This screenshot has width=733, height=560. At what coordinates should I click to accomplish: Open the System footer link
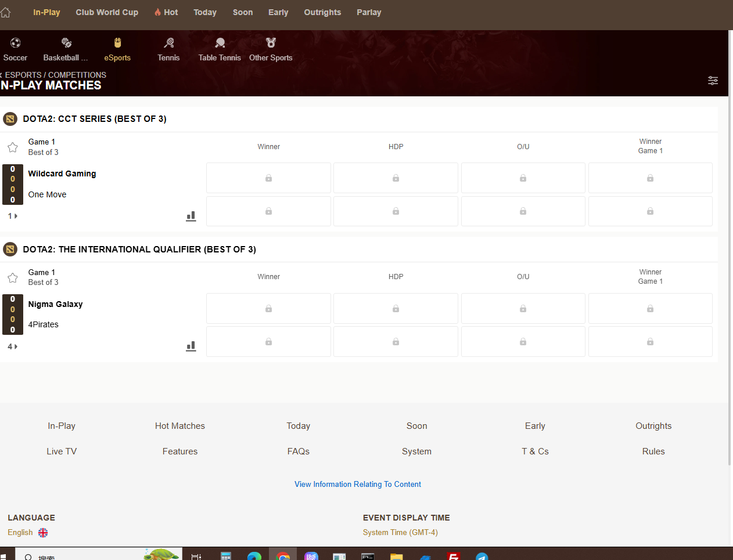pos(416,451)
